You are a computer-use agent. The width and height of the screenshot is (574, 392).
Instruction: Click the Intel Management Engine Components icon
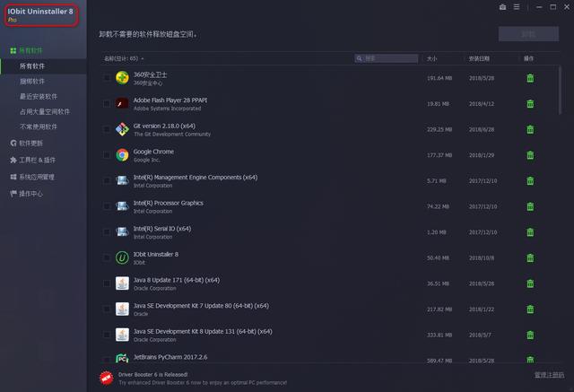(122, 181)
